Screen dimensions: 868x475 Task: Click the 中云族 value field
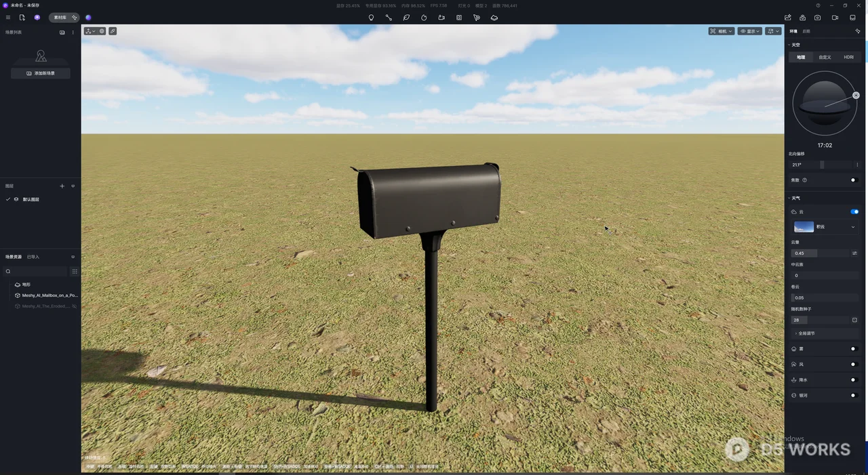[825, 276]
